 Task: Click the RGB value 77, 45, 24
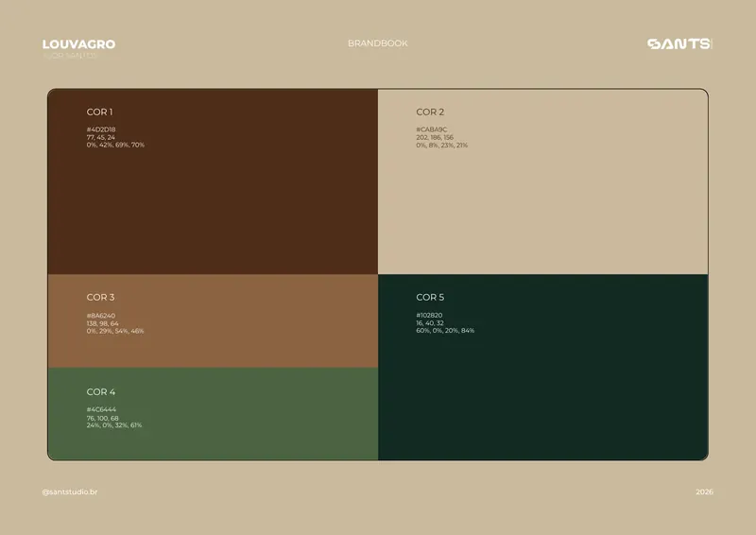101,137
